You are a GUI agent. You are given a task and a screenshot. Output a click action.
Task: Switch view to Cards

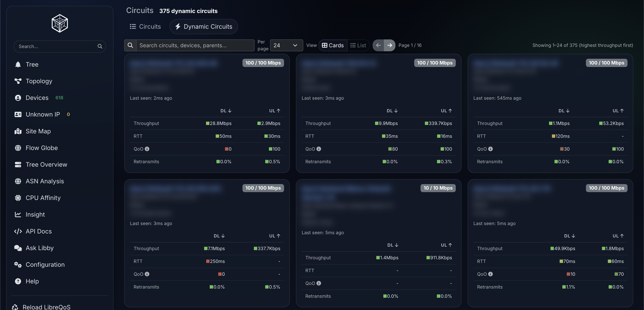[333, 45]
